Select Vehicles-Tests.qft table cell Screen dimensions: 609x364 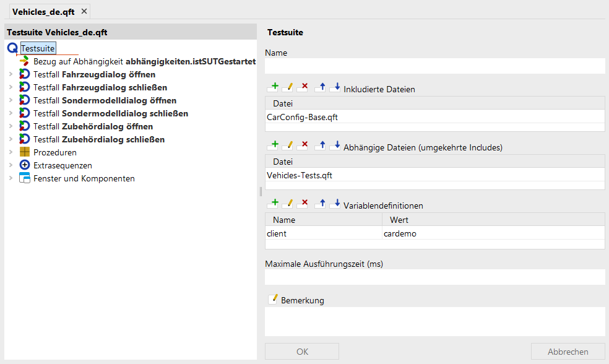[435, 175]
